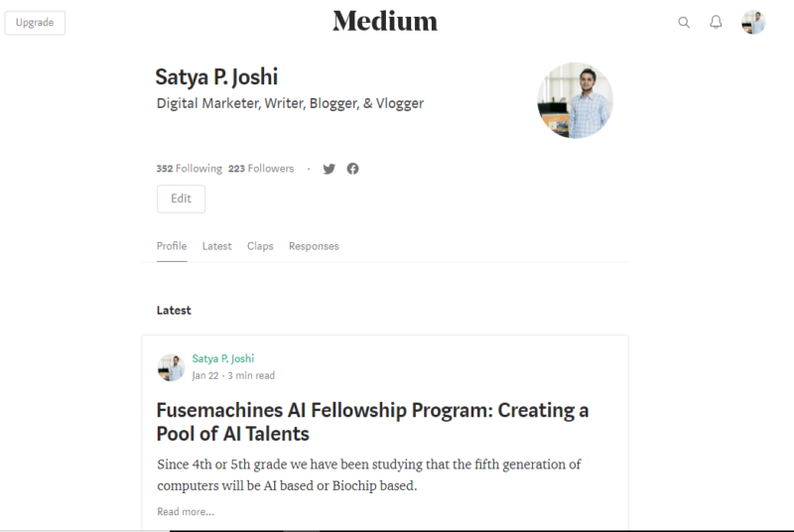The height and width of the screenshot is (532, 794).
Task: Open the account avatar menu
Action: click(x=753, y=22)
